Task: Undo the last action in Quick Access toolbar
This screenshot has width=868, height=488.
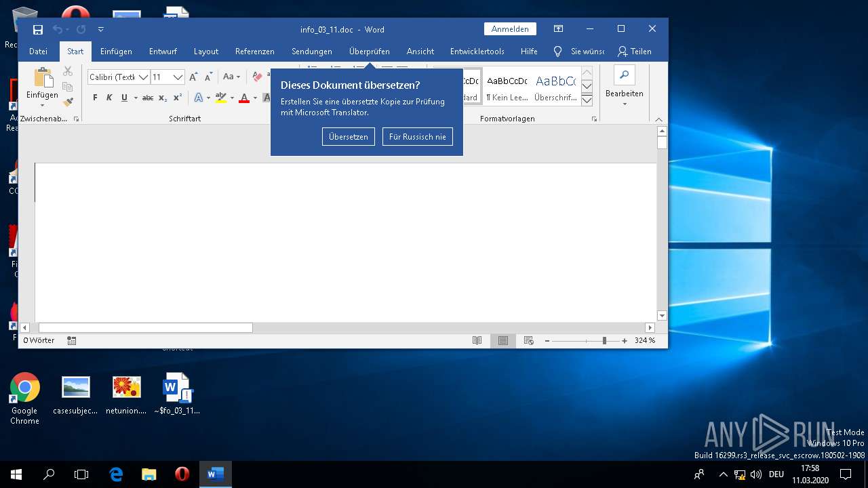Action: coord(57,29)
